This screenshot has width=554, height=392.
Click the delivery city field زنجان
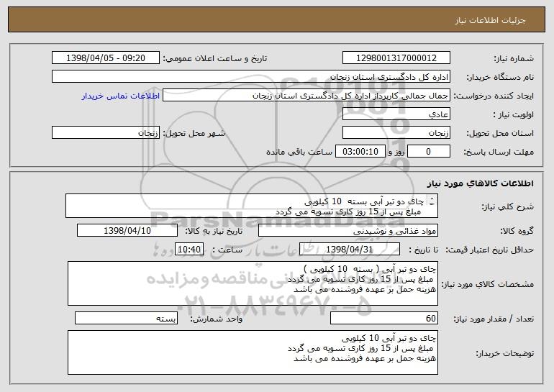(106, 133)
